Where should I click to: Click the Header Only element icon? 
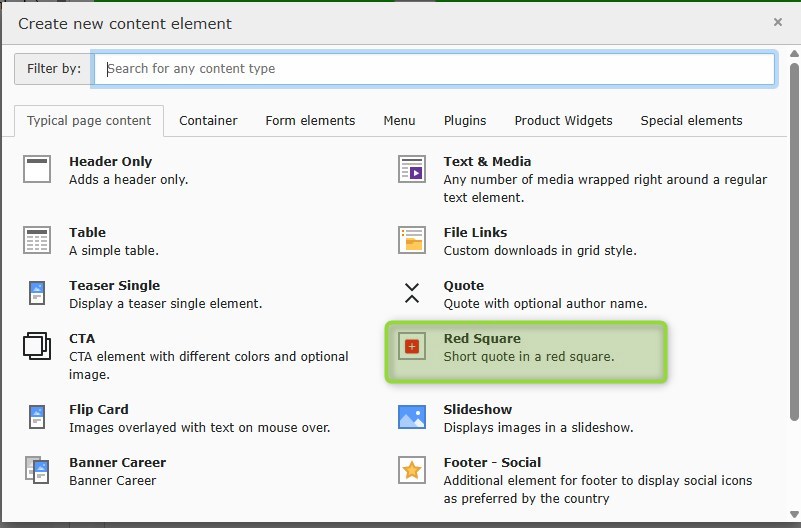click(37, 169)
